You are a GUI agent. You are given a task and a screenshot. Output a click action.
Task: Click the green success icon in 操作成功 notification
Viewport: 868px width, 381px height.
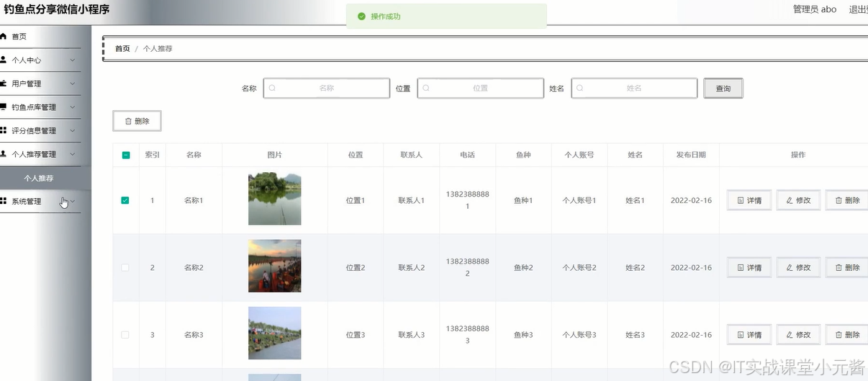point(361,16)
